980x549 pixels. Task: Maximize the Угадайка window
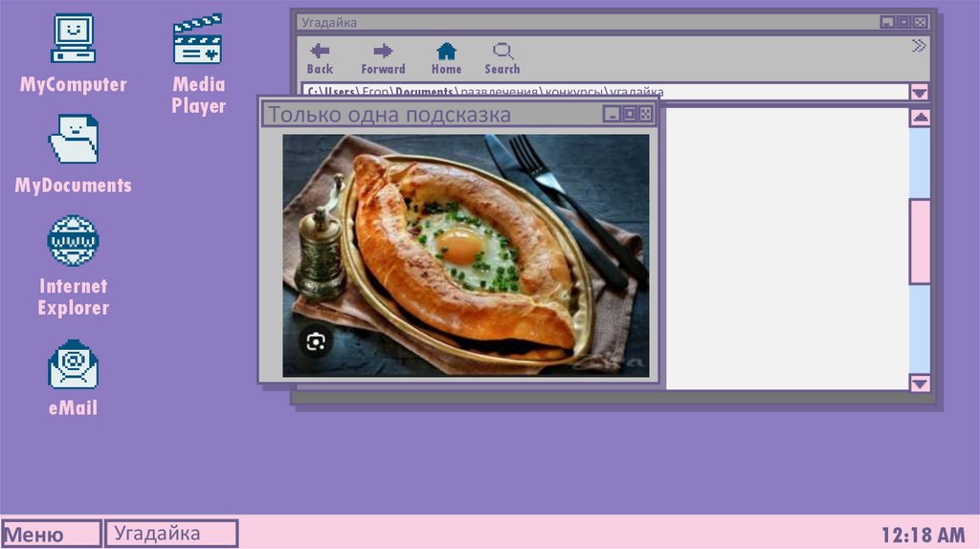point(903,23)
